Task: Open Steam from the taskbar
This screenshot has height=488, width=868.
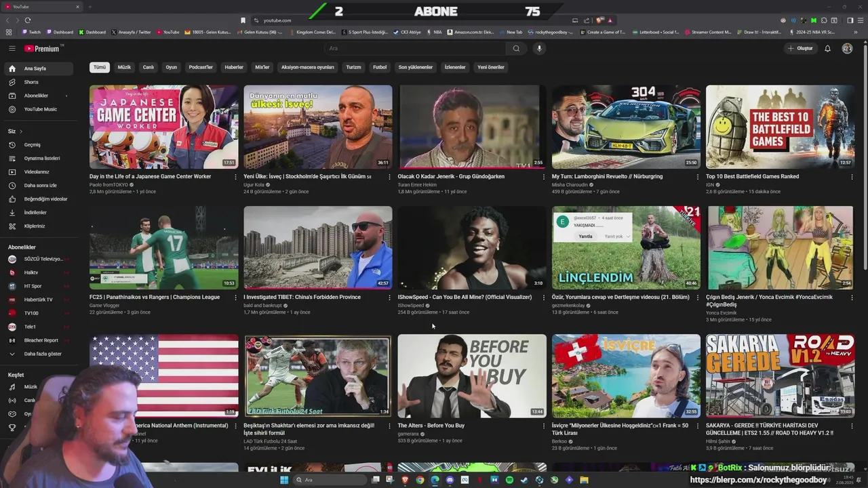Action: click(x=524, y=480)
